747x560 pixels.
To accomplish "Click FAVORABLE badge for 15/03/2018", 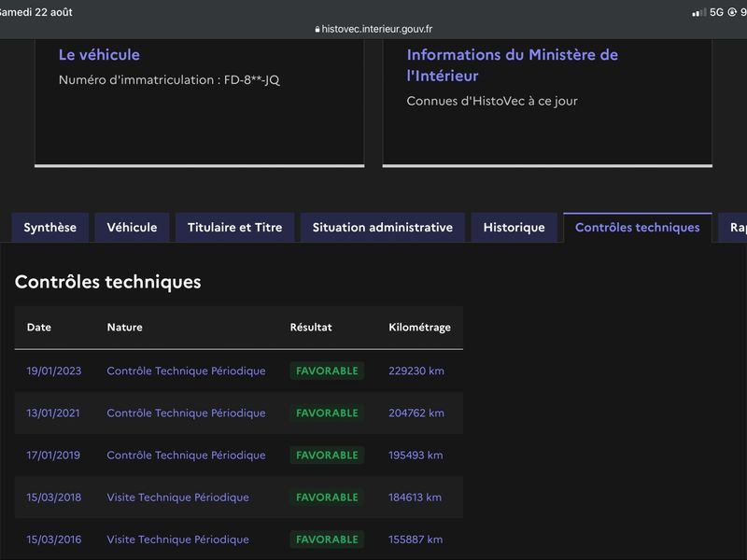I will coord(327,497).
